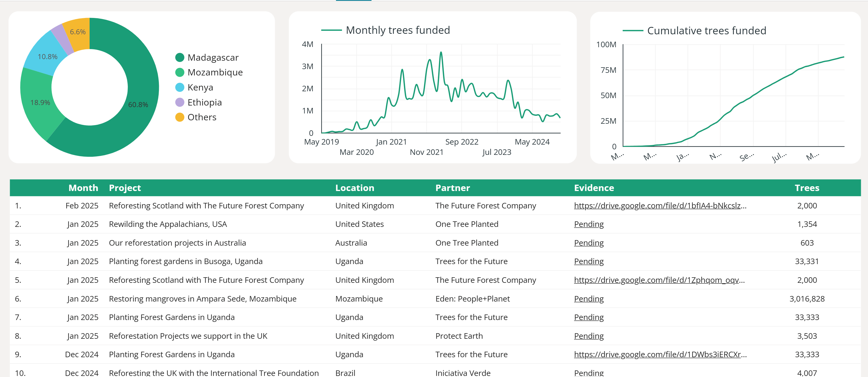Open Pending link for Ampara Sede mangroves
This screenshot has width=868, height=377.
pos(589,299)
